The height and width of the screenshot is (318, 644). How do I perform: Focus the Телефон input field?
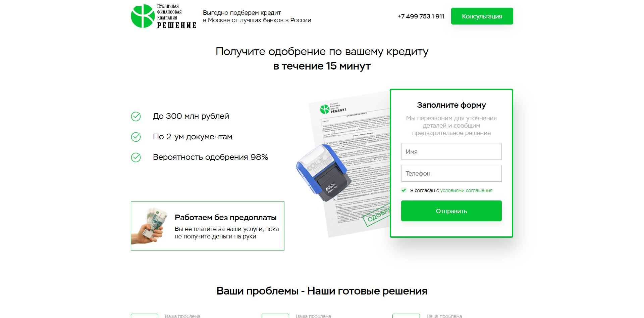coord(451,173)
